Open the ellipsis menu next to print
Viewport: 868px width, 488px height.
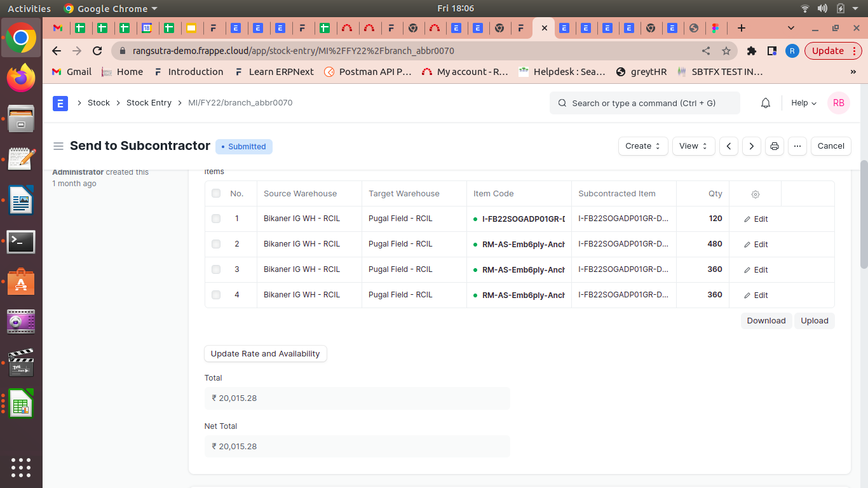click(x=797, y=146)
